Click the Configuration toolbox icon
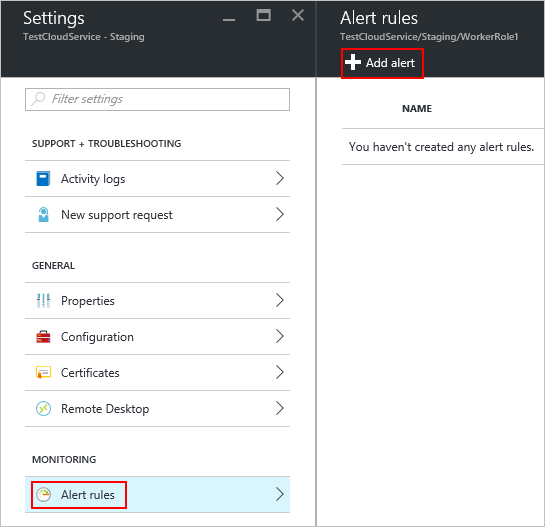Viewport: 545px width, 527px height. (43, 337)
